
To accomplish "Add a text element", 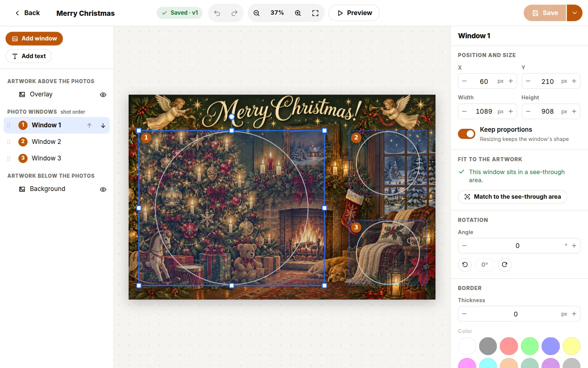I will click(29, 56).
